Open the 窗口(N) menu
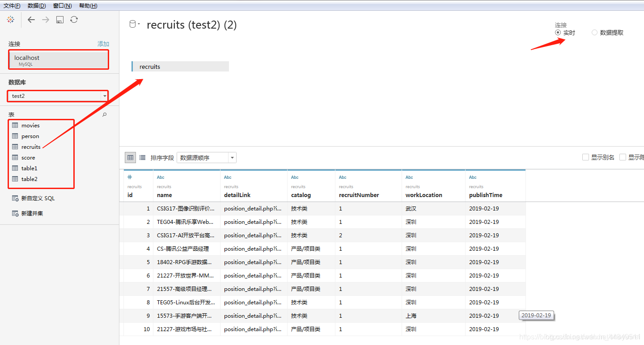This screenshot has width=644, height=345. 62,6
